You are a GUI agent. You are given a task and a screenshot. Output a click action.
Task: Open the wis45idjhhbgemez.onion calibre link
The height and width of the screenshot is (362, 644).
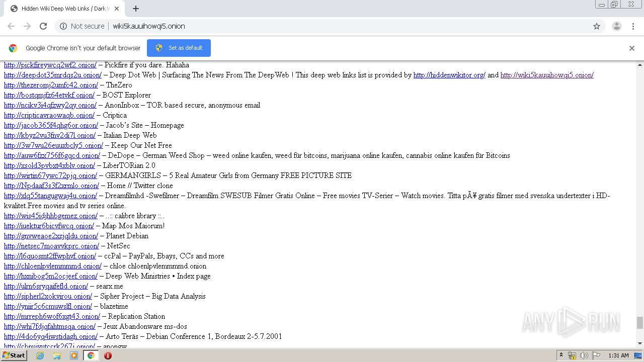click(51, 216)
